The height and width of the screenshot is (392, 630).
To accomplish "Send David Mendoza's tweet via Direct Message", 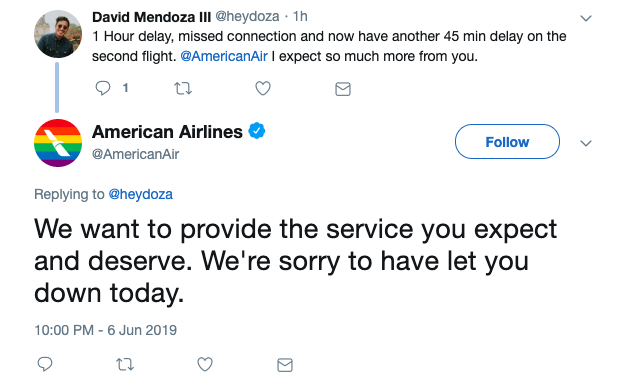I will click(x=343, y=89).
